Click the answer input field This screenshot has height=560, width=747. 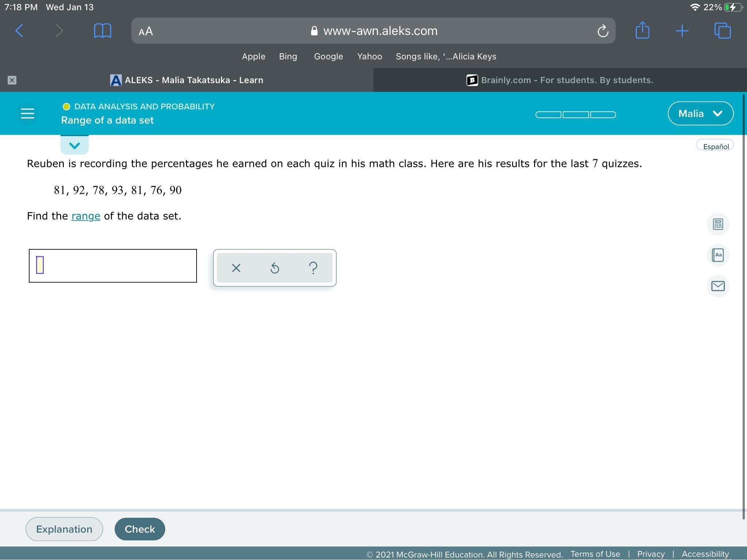(113, 266)
